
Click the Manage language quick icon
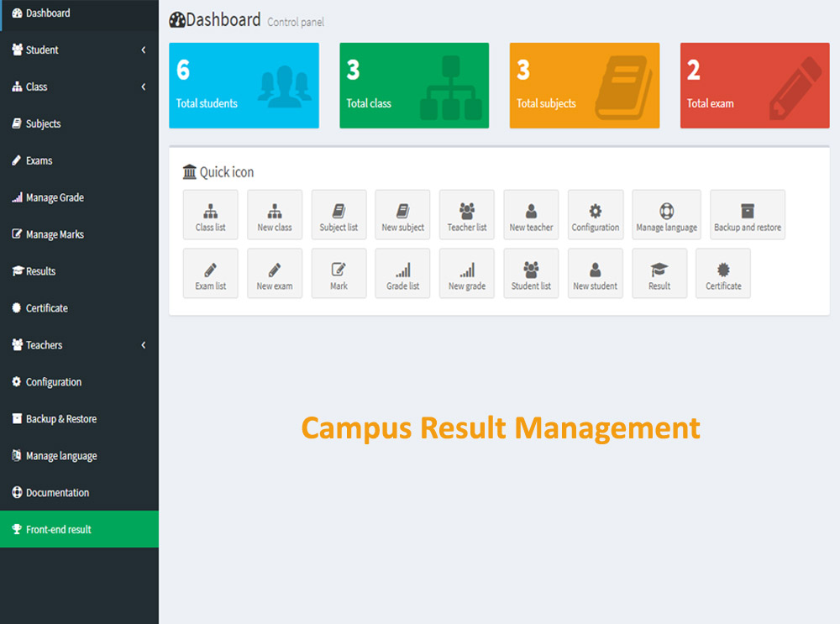click(x=666, y=215)
